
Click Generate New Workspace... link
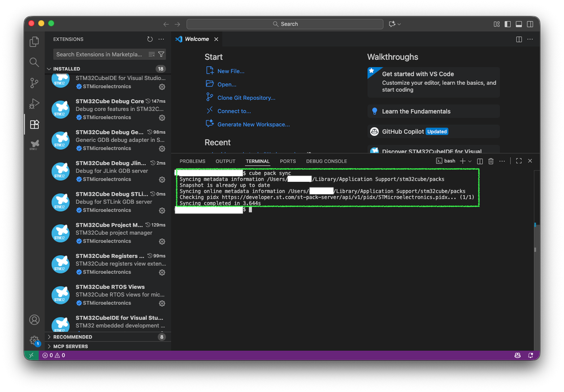(x=254, y=124)
